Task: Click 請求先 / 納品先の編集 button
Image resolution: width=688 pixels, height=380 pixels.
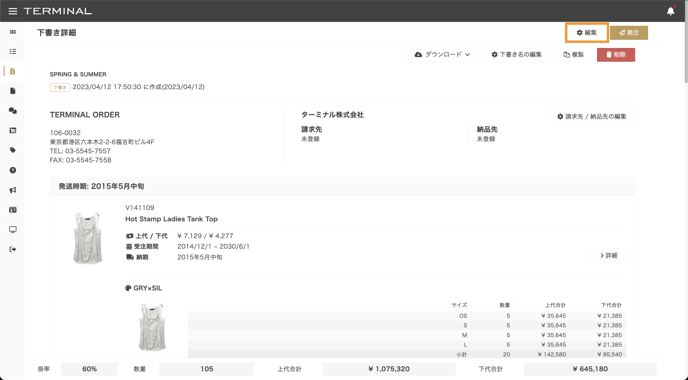Action: tap(591, 116)
